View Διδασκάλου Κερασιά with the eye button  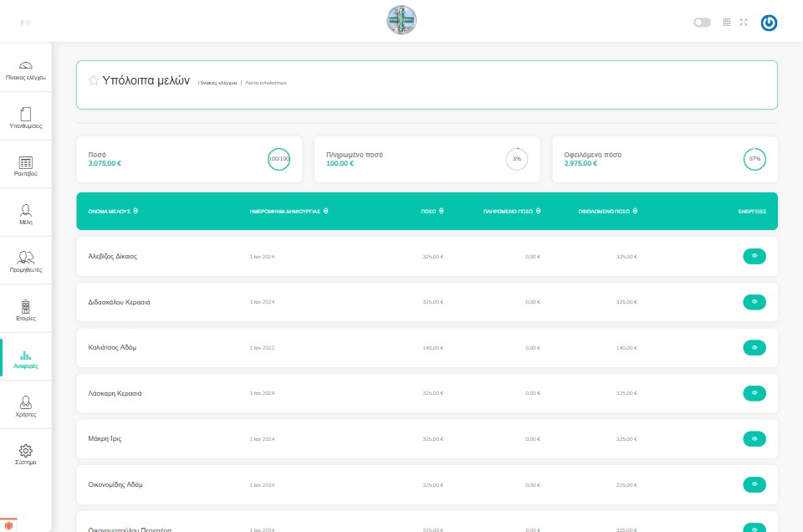coord(754,302)
